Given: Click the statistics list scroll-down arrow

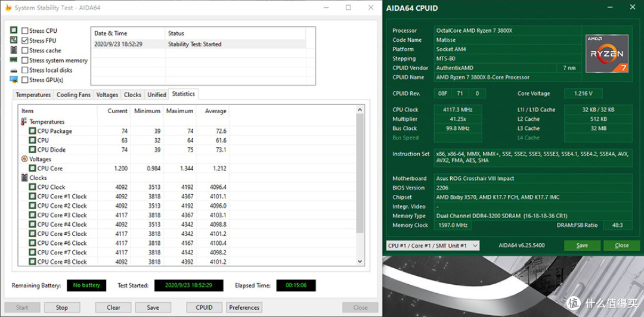Looking at the screenshot, I should [x=360, y=261].
